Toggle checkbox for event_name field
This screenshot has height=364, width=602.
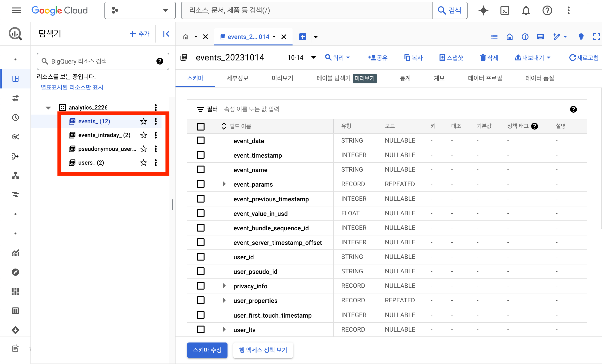point(200,169)
